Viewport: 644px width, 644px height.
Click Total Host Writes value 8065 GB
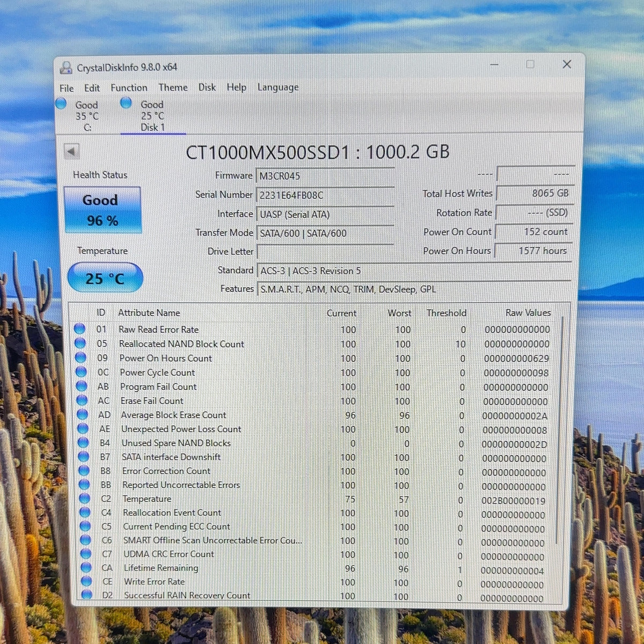[535, 193]
